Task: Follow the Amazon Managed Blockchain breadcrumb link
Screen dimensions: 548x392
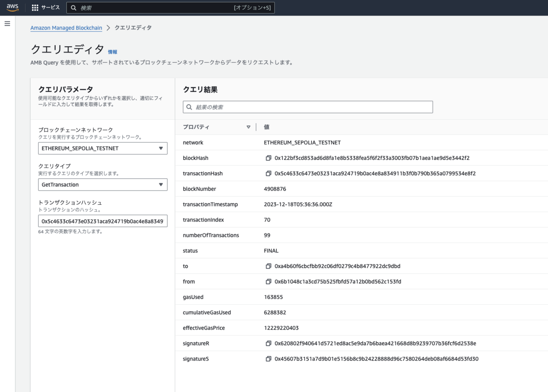Action: click(66, 28)
